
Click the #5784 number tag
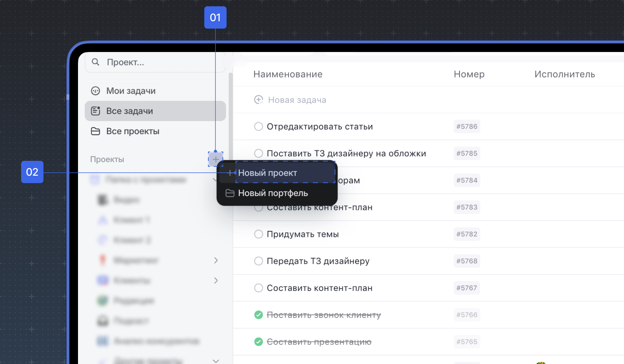click(x=467, y=180)
